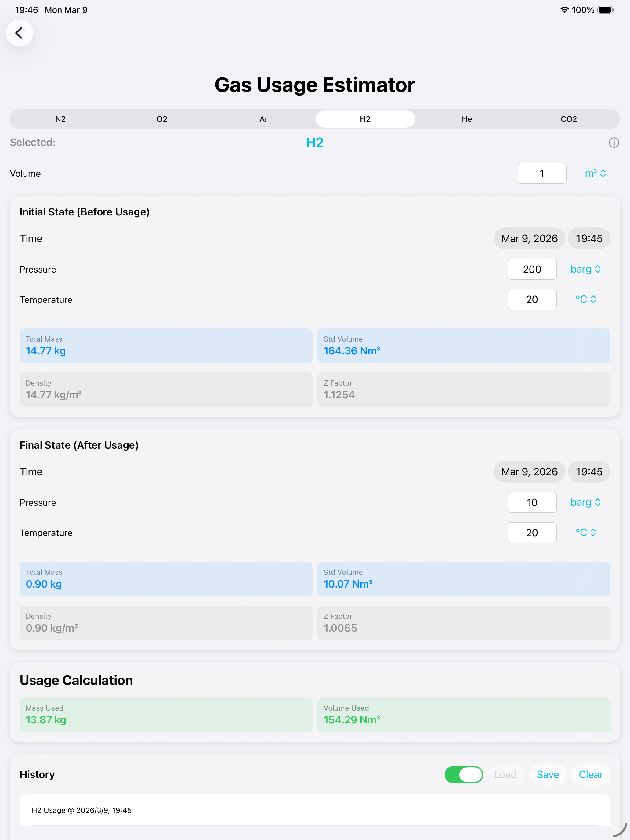Edit initial pressure field showing 200
The height and width of the screenshot is (840, 630).
click(532, 269)
